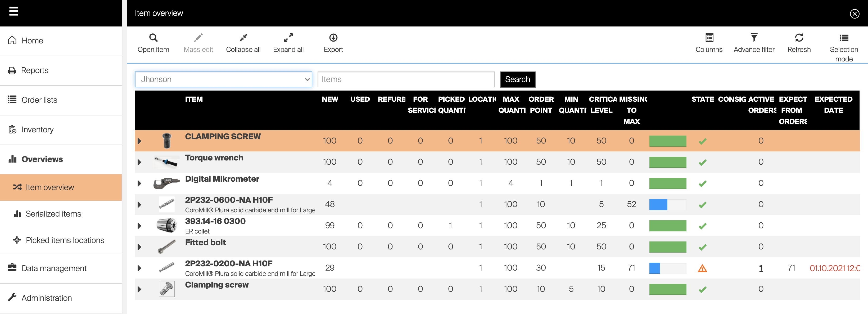Image resolution: width=868 pixels, height=314 pixels.
Task: Click the Items search field
Action: [406, 80]
